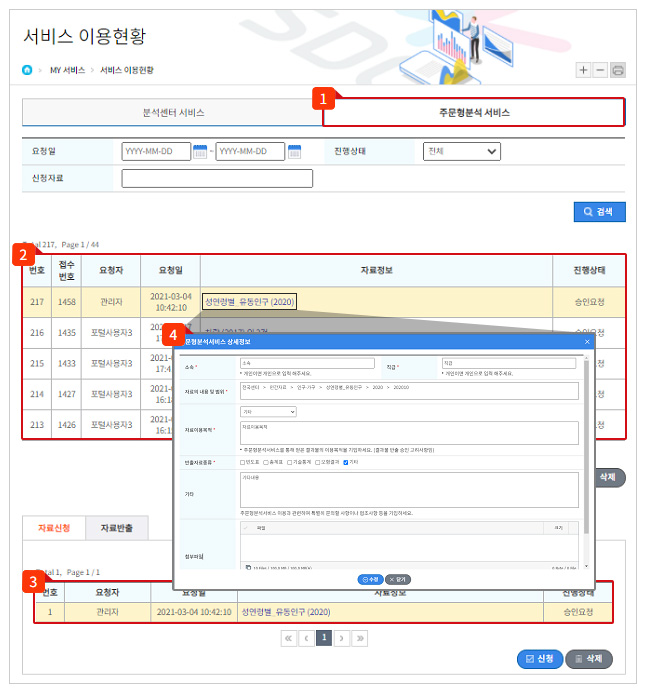Screen dimensions: 645x693
Task: Click the 자료이용목적 textarea in popup
Action: coord(409,433)
